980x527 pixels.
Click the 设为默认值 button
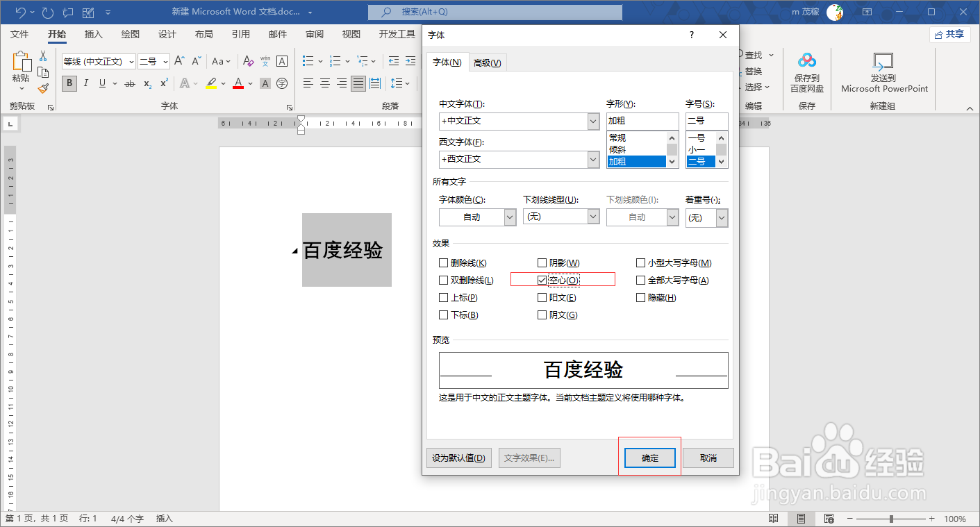[x=458, y=458]
